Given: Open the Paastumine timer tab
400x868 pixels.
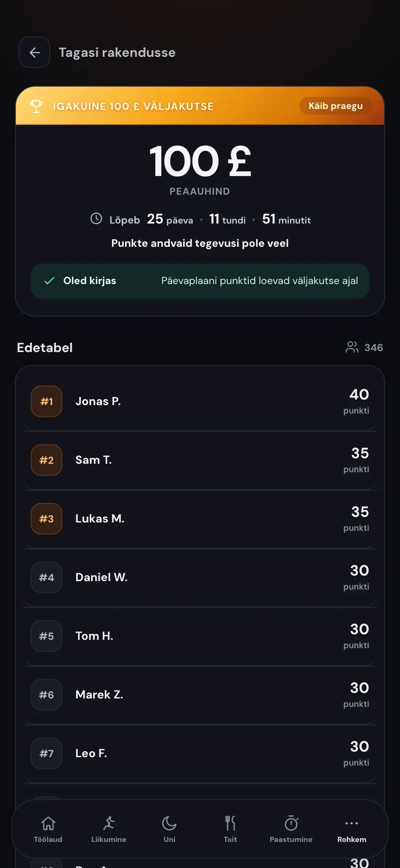Looking at the screenshot, I should pos(291,829).
